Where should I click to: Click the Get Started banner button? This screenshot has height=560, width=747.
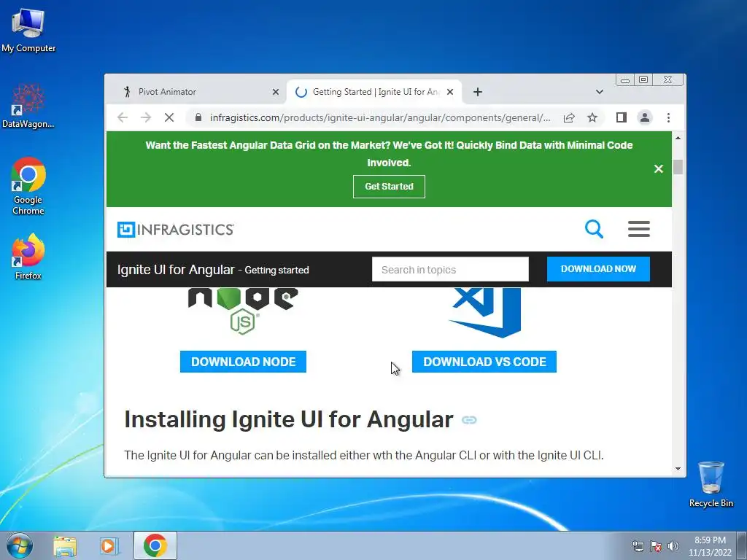389,187
